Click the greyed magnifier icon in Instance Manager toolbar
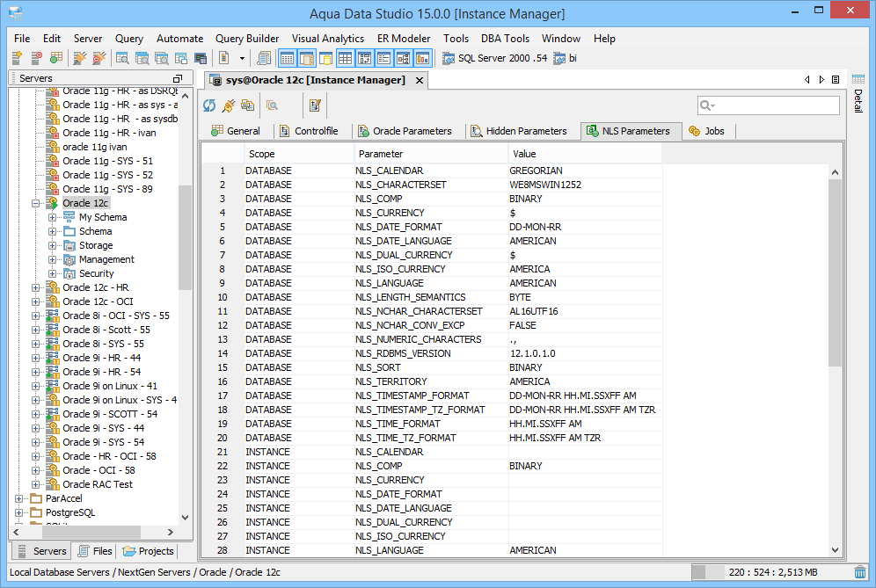The height and width of the screenshot is (588, 876). [x=272, y=105]
